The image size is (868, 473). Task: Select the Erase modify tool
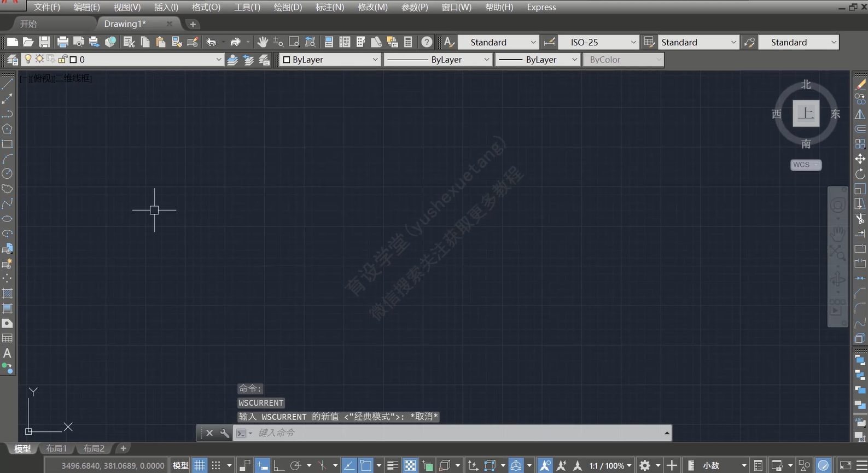tap(860, 84)
